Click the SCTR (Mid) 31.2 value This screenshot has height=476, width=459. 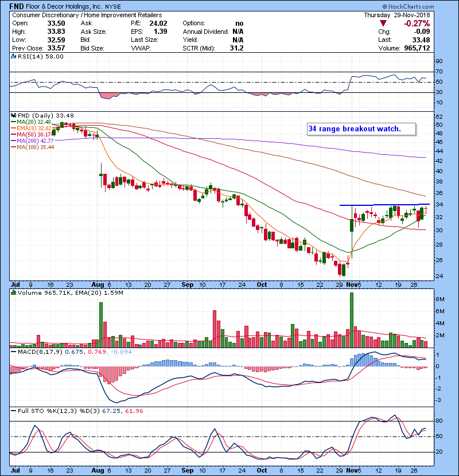point(236,48)
